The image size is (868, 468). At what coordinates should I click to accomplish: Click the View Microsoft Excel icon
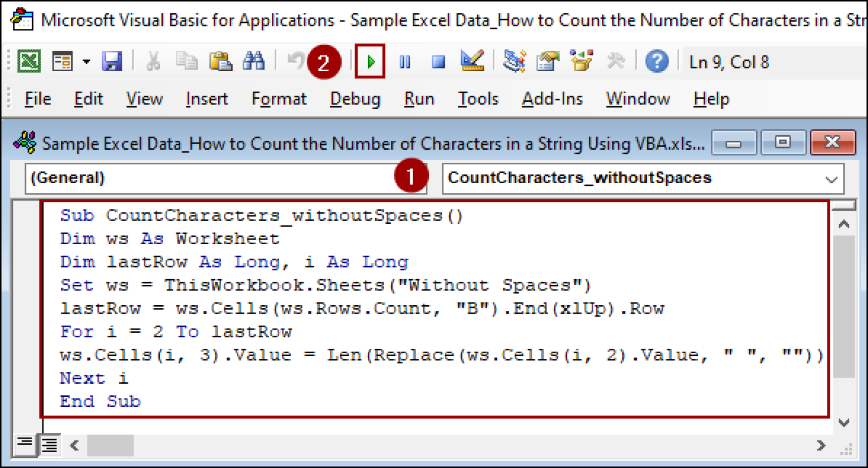[x=29, y=61]
